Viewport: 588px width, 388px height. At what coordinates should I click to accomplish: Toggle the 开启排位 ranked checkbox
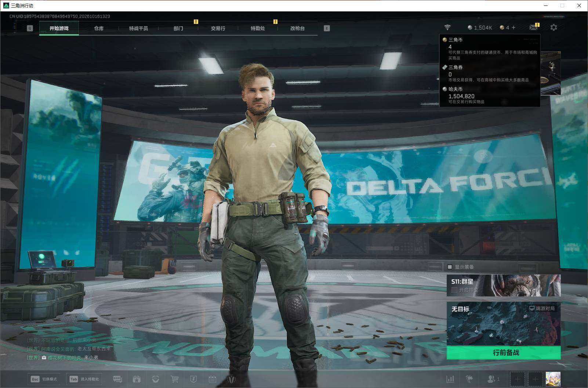click(454, 290)
